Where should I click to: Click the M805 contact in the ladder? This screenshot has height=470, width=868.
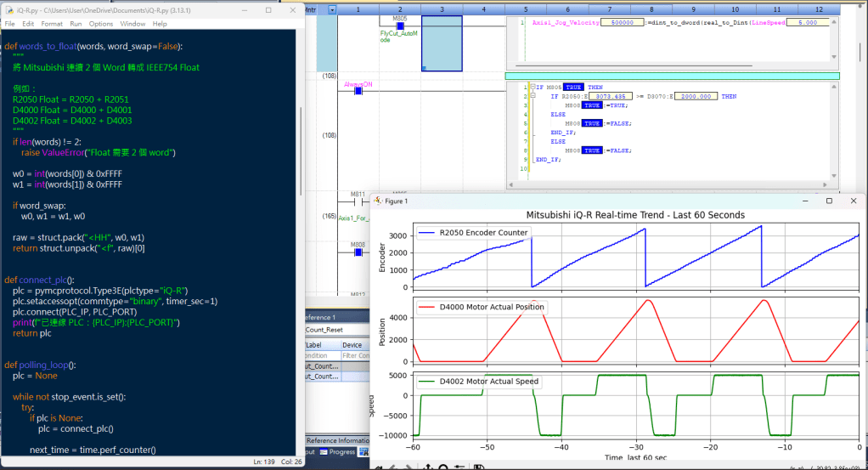pos(400,25)
